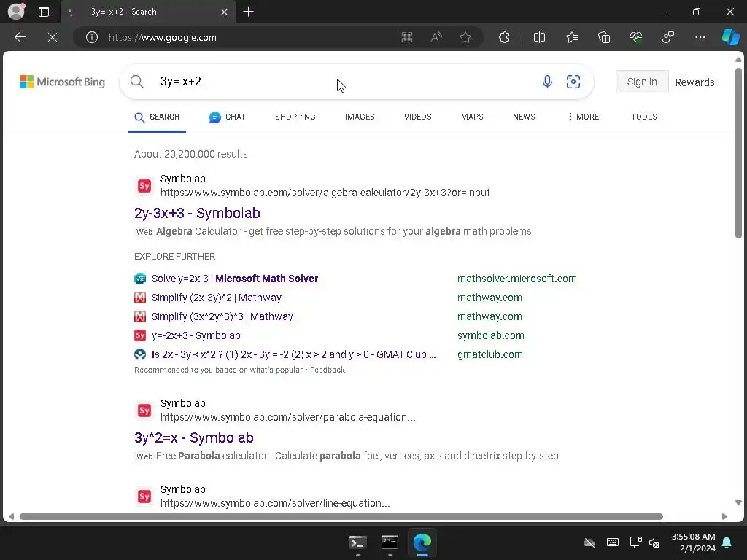Image resolution: width=747 pixels, height=560 pixels.
Task: Click the horizontal scrollbar thumb
Action: coord(341,517)
